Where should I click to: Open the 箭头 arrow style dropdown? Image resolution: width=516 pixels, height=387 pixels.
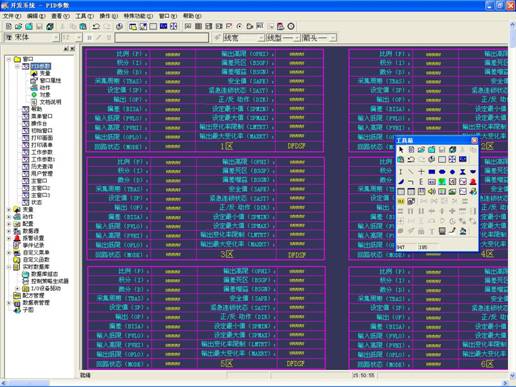(333, 38)
